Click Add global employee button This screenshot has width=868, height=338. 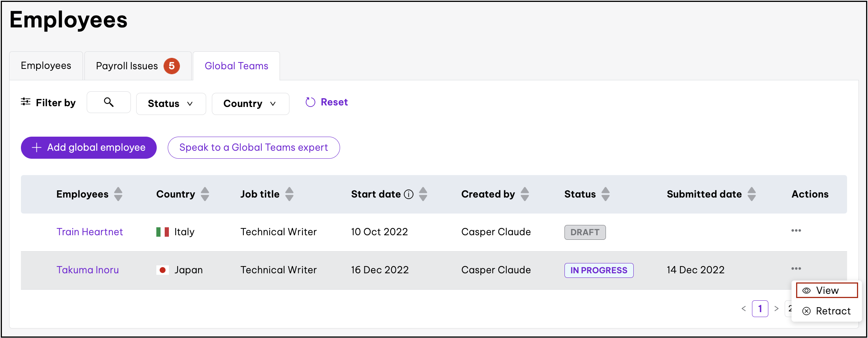pos(89,148)
